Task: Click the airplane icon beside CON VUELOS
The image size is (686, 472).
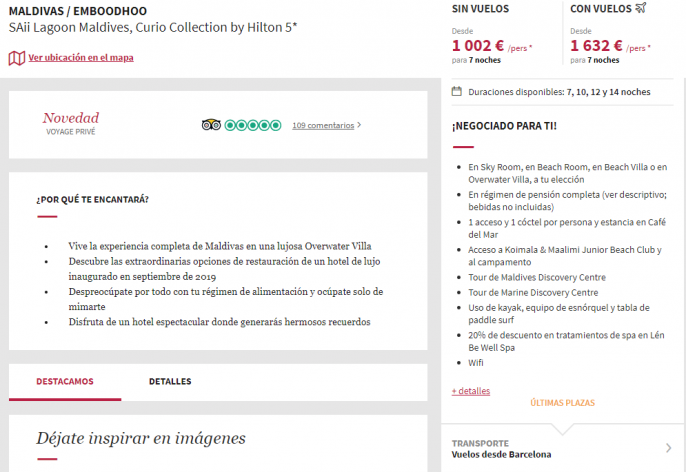Action: click(x=640, y=9)
